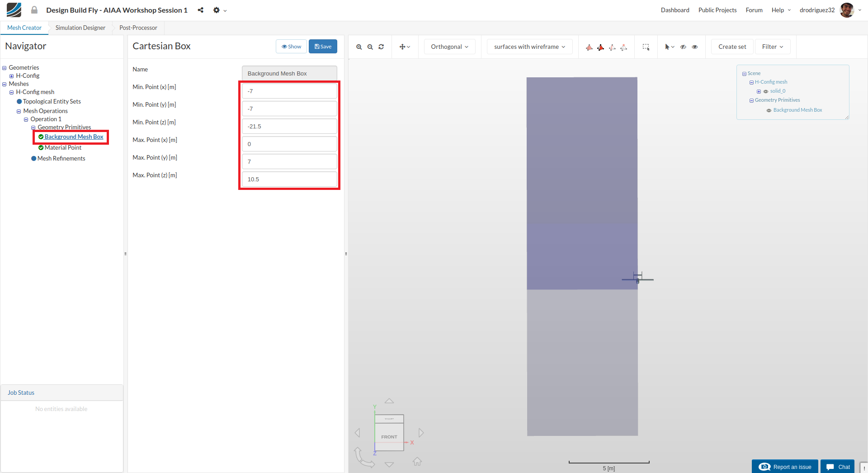
Task: Share the project via share icon
Action: click(200, 10)
